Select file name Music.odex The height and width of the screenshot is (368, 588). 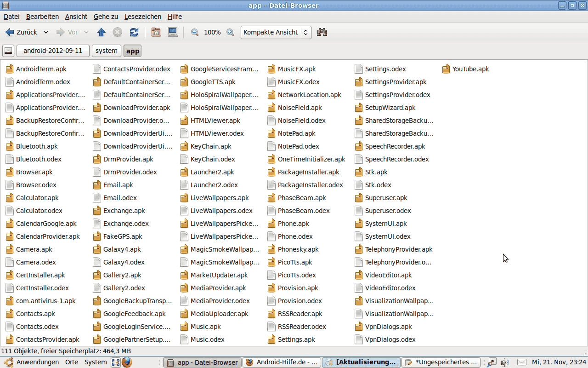click(208, 339)
